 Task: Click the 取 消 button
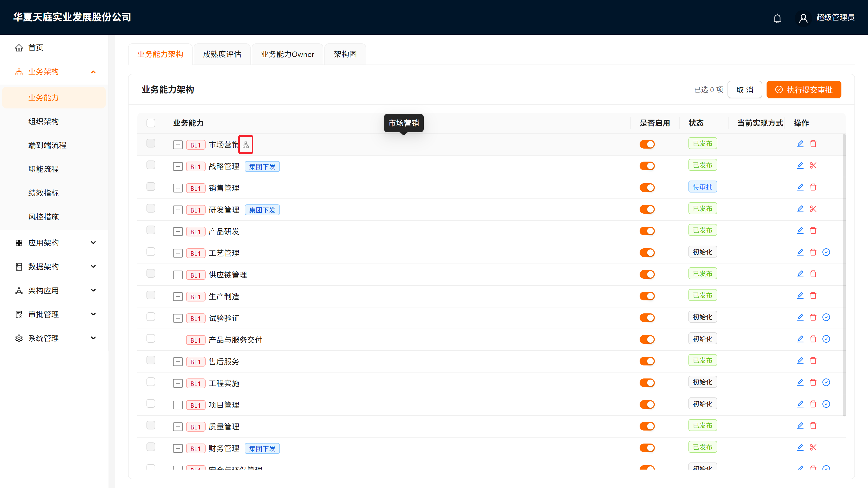click(744, 89)
